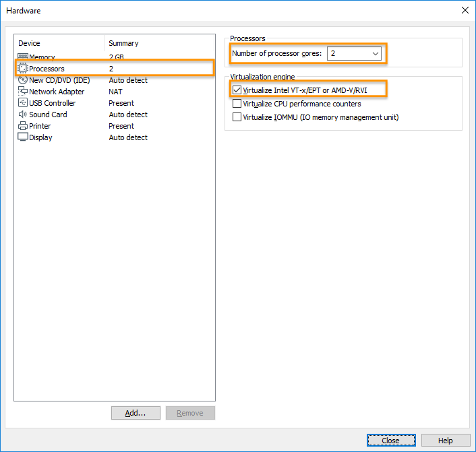Click the Sound Card speaker icon
The width and height of the screenshot is (476, 452).
click(23, 115)
